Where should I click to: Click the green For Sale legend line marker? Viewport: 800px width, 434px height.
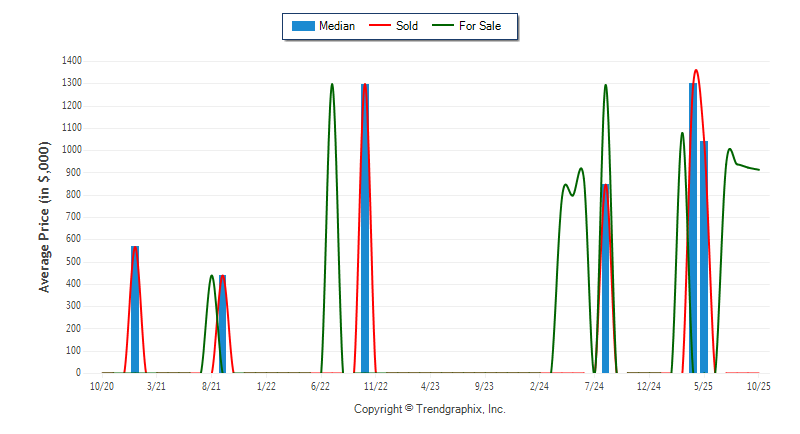pos(443,26)
